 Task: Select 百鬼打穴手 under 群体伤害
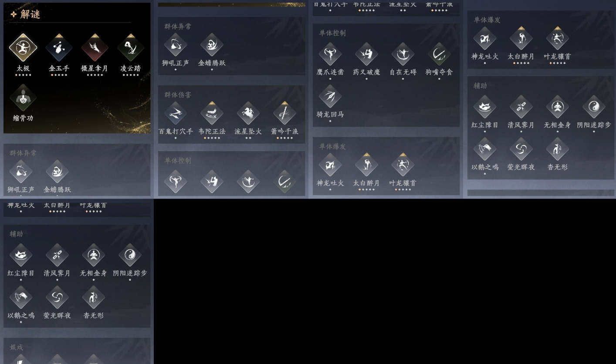tap(176, 113)
